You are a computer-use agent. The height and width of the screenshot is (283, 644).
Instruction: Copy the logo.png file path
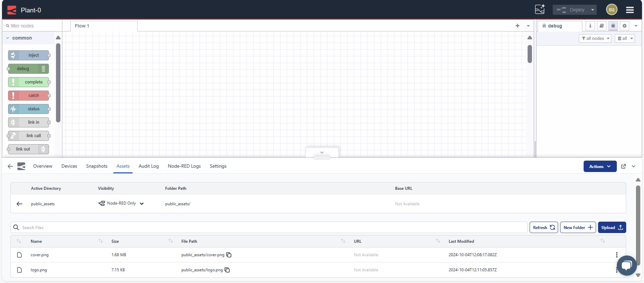point(227,270)
